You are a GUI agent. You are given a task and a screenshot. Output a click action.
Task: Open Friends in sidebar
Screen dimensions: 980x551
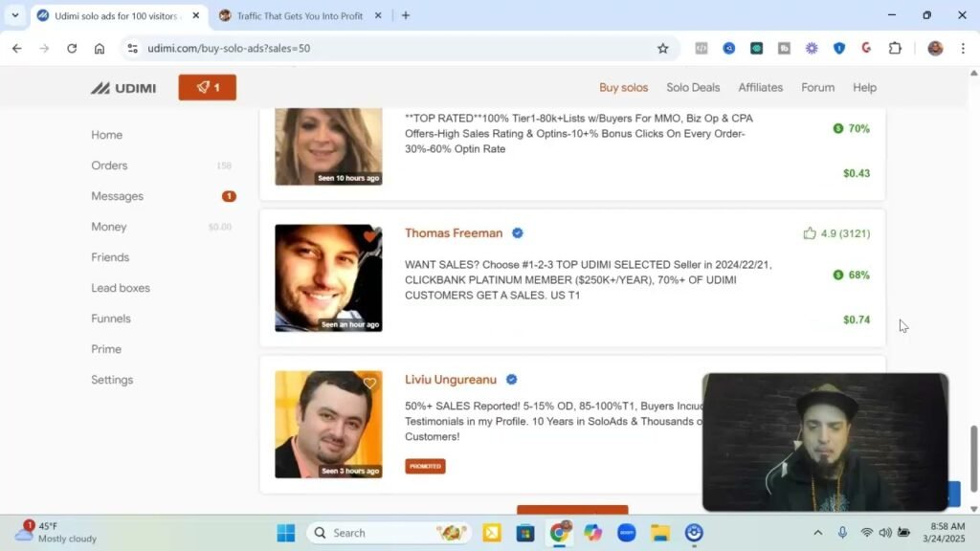coord(110,257)
